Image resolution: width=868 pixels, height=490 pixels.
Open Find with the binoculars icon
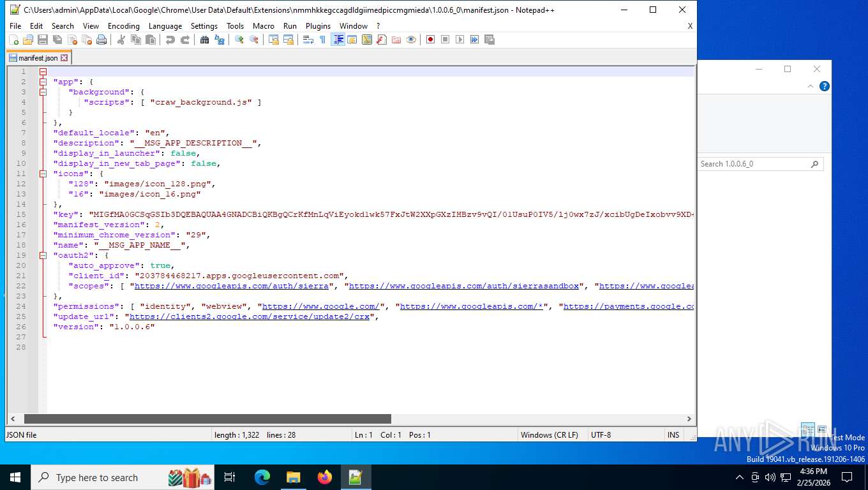pos(205,40)
